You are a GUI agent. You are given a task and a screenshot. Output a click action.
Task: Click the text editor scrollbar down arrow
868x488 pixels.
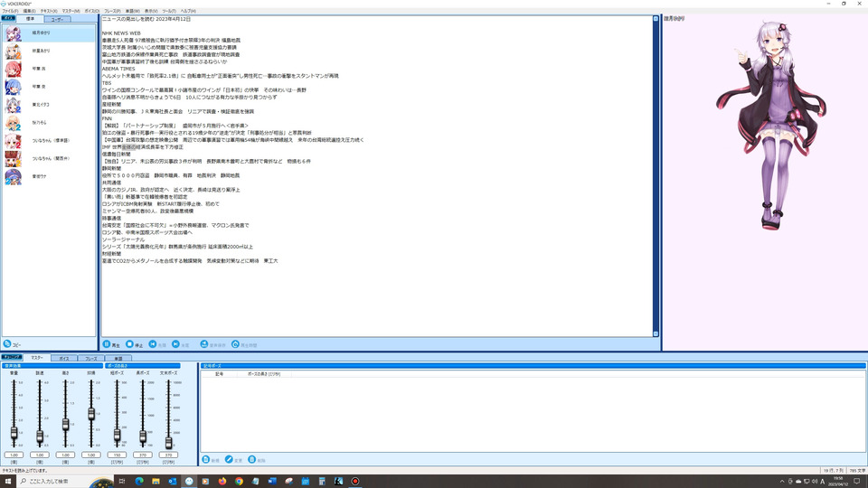656,333
